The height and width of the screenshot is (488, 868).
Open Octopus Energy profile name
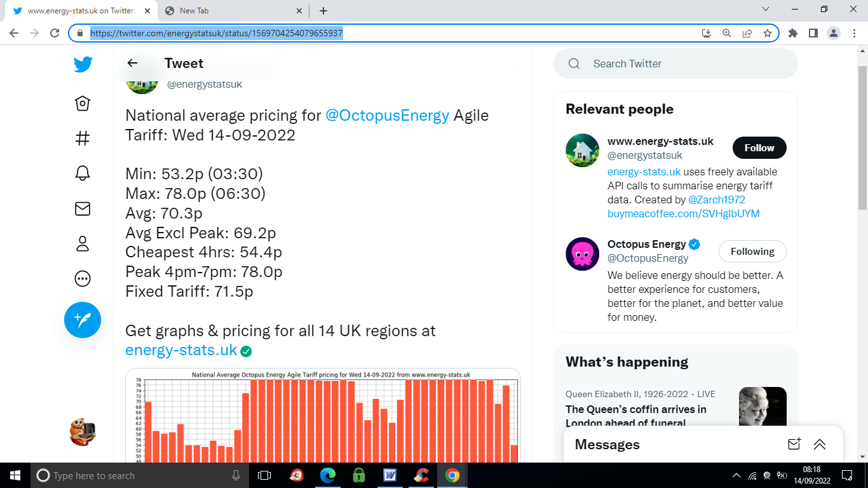[647, 244]
